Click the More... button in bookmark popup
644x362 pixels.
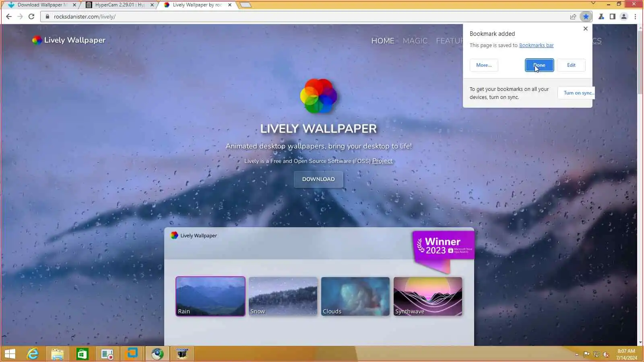[484, 65]
